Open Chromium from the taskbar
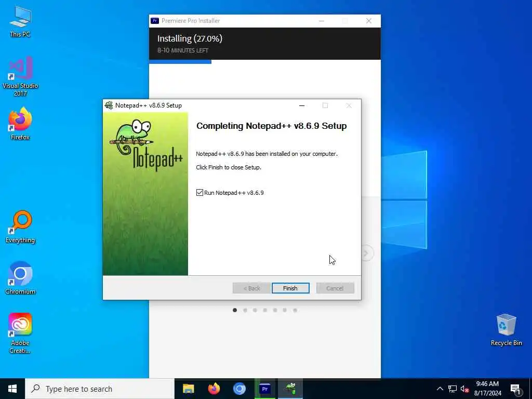532x399 pixels. click(239, 389)
